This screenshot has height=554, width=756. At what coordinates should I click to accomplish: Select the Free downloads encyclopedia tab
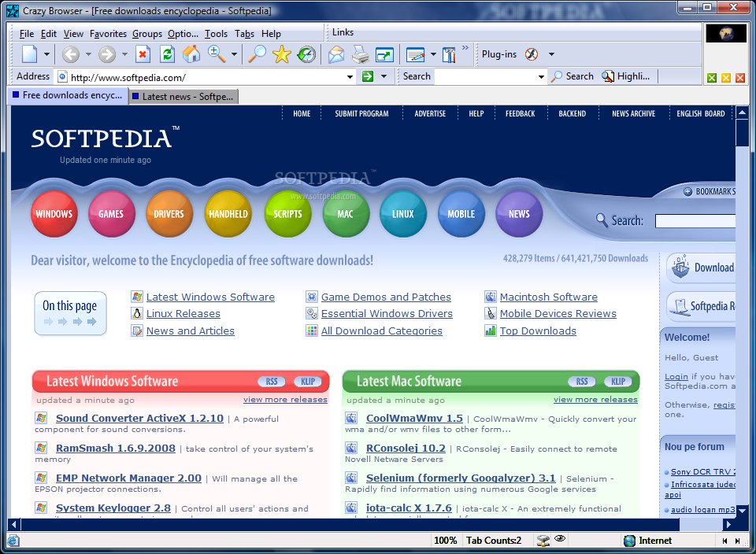68,95
